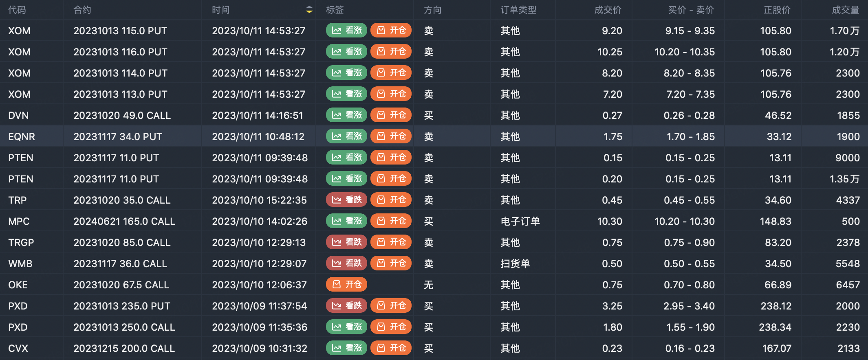Screen dimensions: 868x360
Task: Click 开仓 tag on TRP 35.0 CALL row
Action: [x=391, y=200]
